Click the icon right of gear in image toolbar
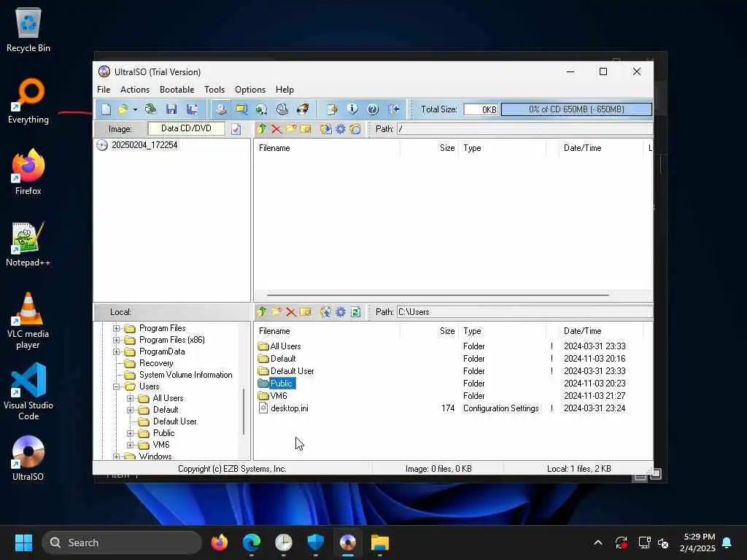This screenshot has width=747, height=560. click(x=355, y=128)
